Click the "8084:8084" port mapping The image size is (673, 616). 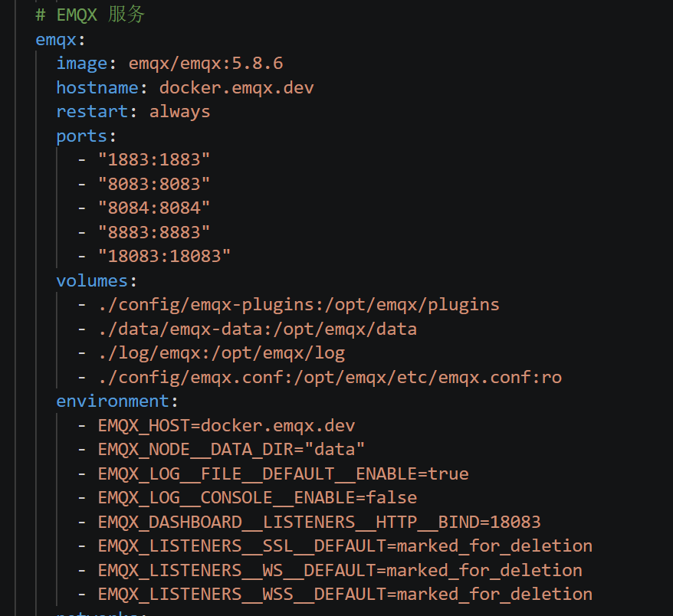pyautogui.click(x=154, y=208)
